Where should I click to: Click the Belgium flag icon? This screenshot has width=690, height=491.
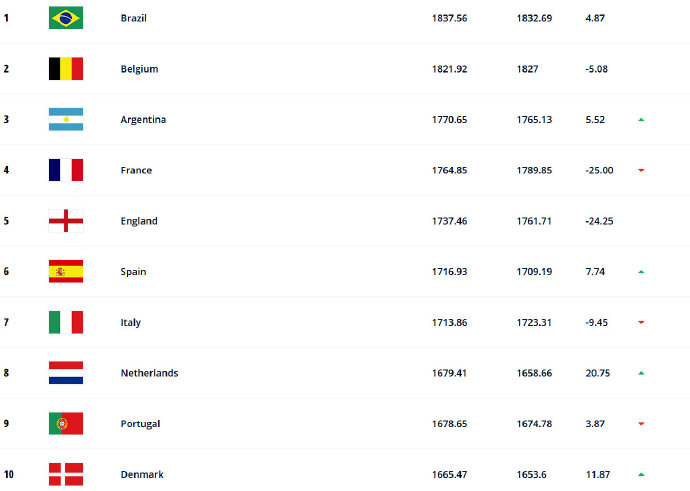(x=66, y=69)
